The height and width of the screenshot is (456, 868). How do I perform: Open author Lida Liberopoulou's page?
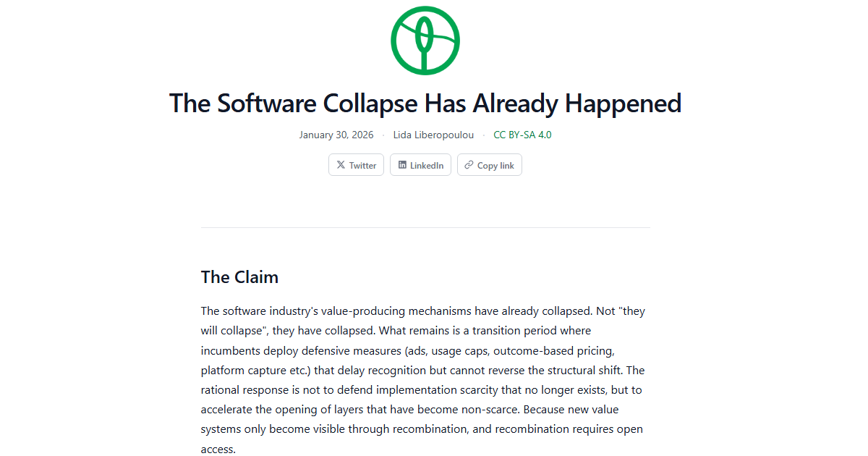(x=433, y=135)
